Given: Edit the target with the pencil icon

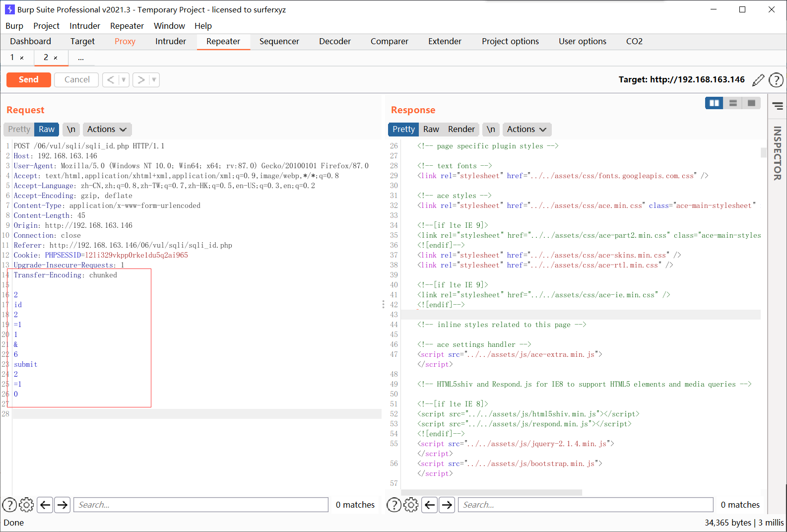Looking at the screenshot, I should (x=758, y=80).
